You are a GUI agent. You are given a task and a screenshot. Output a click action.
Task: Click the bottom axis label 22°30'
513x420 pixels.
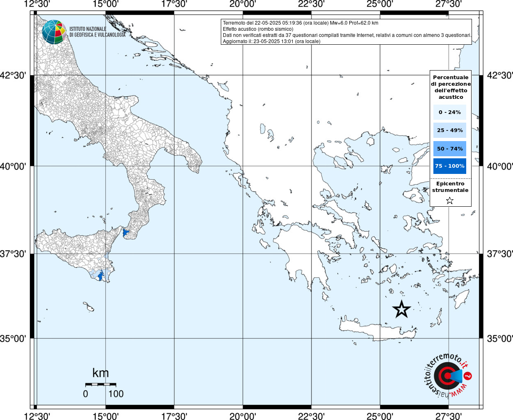point(311,416)
